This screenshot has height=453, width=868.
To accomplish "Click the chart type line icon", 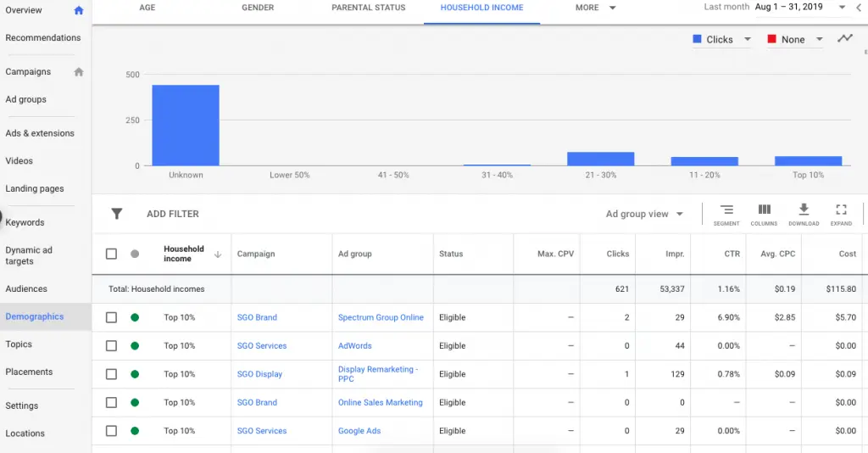I will point(845,38).
